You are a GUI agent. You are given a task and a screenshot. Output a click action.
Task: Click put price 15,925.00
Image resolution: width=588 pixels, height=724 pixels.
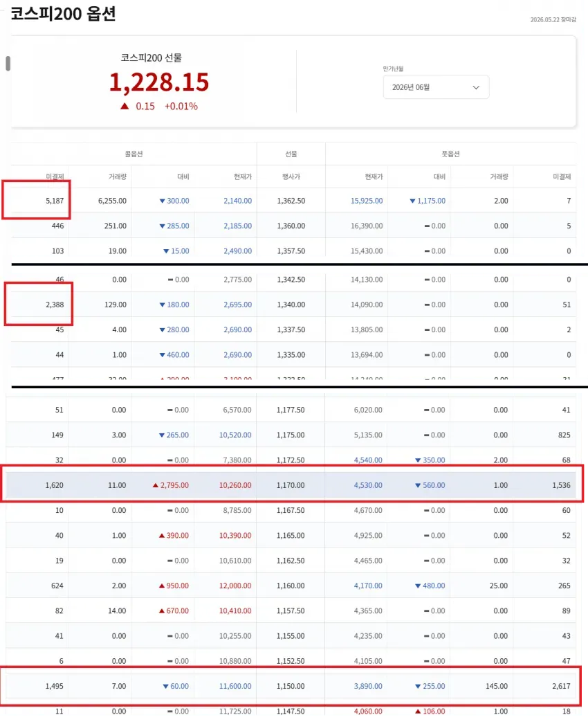(367, 201)
